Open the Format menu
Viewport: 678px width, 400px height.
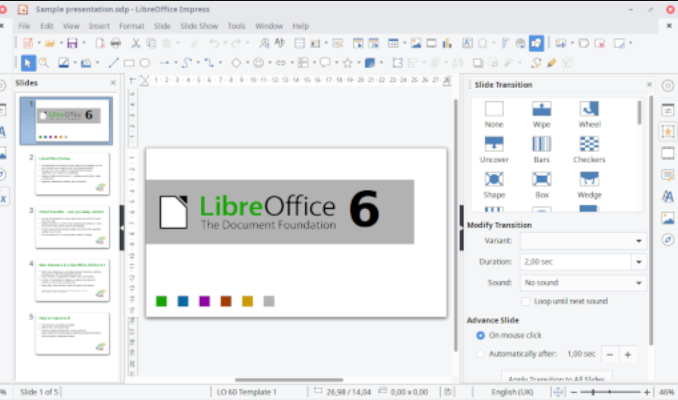coord(131,25)
